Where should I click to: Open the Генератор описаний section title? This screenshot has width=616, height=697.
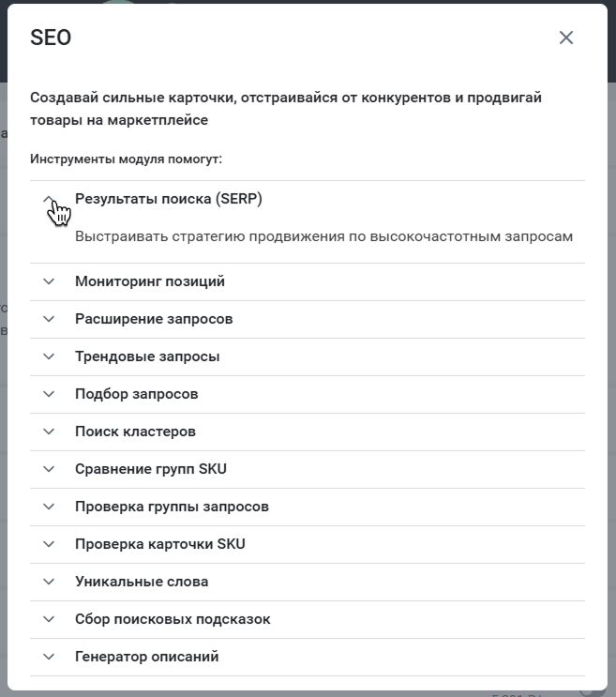[x=146, y=657]
